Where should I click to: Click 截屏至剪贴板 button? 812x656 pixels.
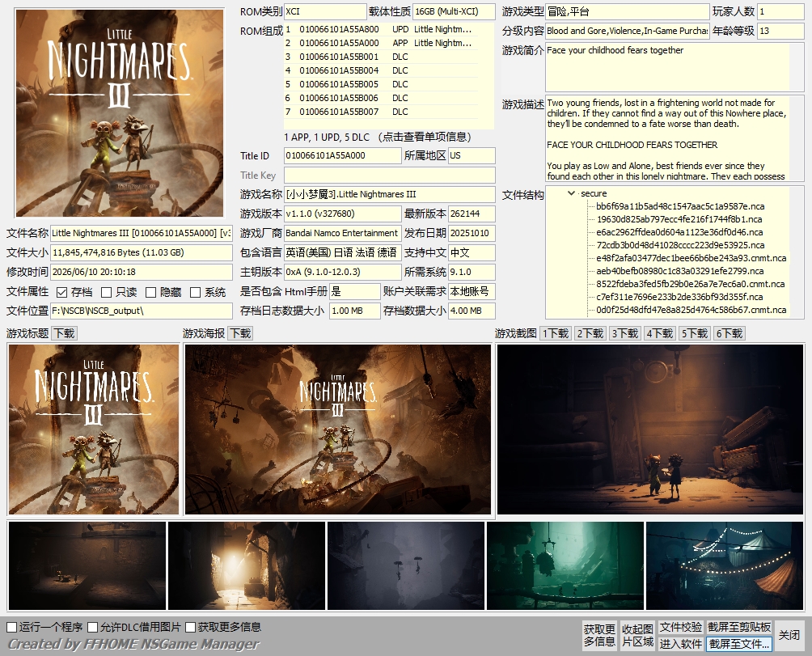point(739,627)
